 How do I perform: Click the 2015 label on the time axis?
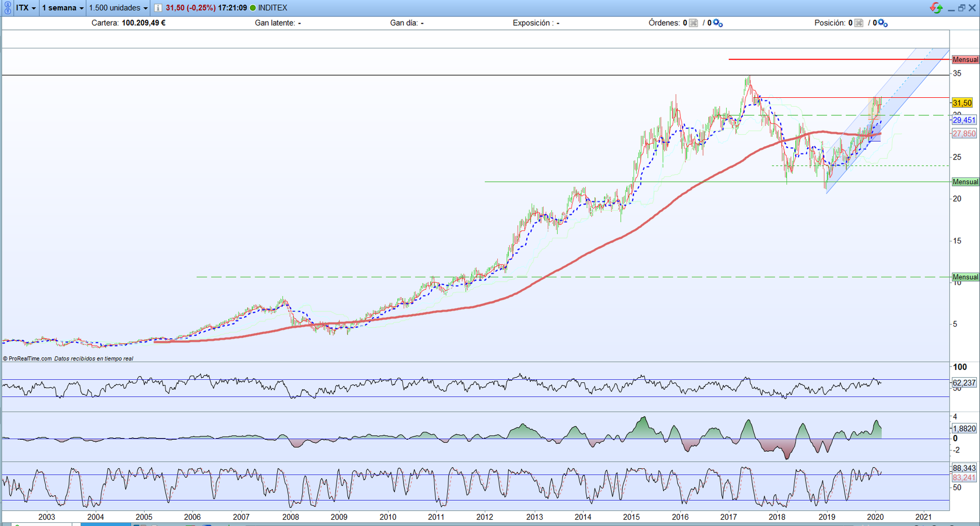click(631, 517)
